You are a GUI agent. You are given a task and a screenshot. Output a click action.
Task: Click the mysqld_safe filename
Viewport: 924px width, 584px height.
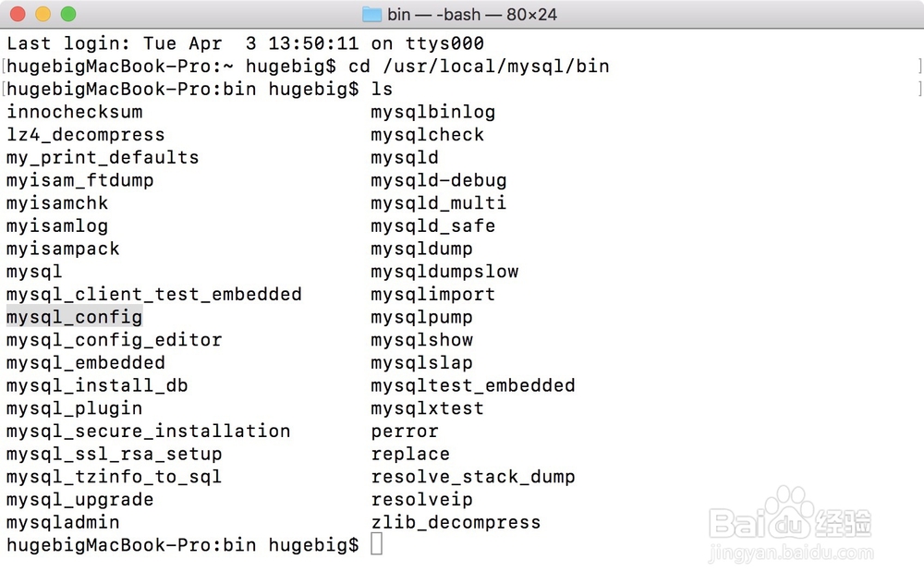coord(433,225)
